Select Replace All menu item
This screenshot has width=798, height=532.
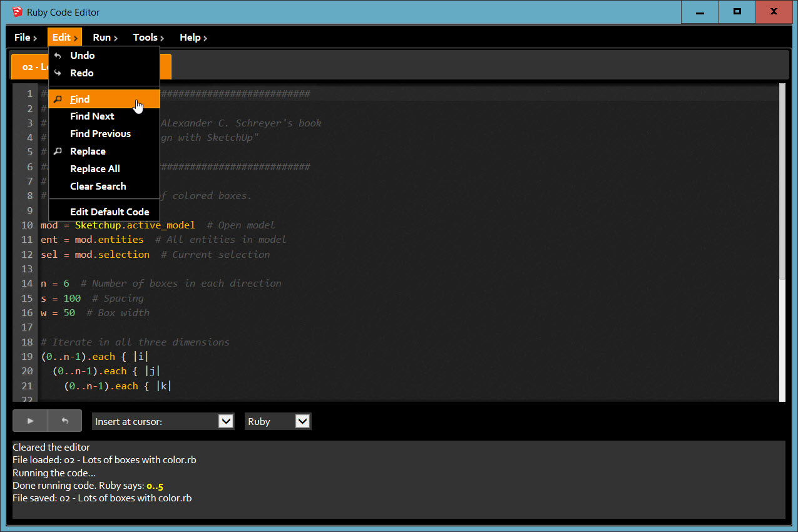tap(95, 169)
